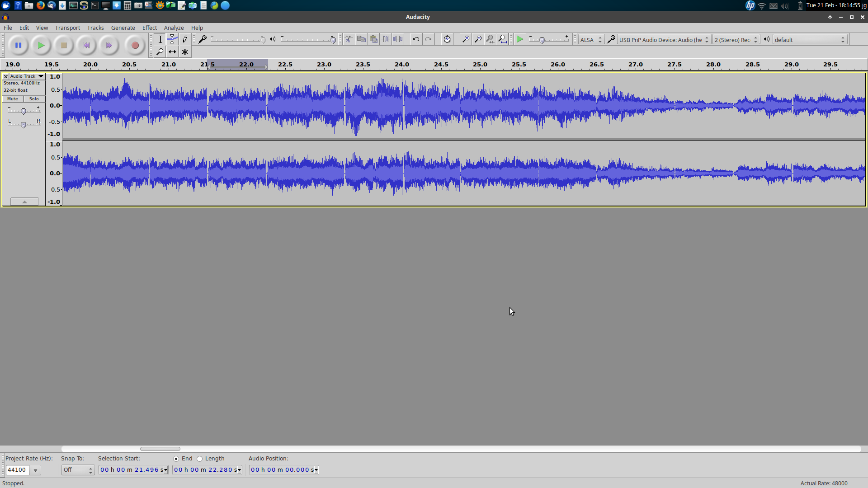Adjust the track pan L/R slider
Viewport: 868px width, 488px height.
(x=24, y=124)
